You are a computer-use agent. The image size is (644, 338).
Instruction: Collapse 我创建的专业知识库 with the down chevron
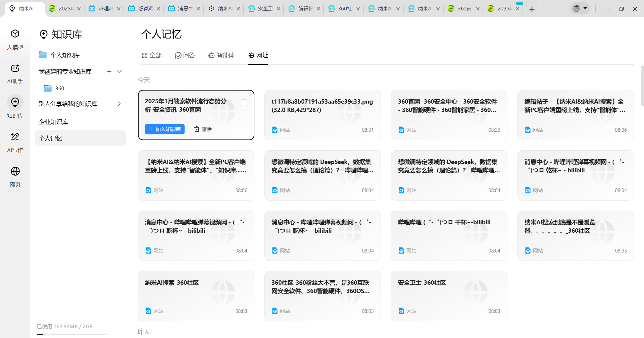point(119,71)
